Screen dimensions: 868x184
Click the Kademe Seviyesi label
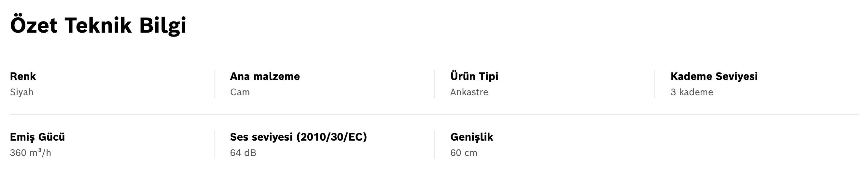(714, 76)
